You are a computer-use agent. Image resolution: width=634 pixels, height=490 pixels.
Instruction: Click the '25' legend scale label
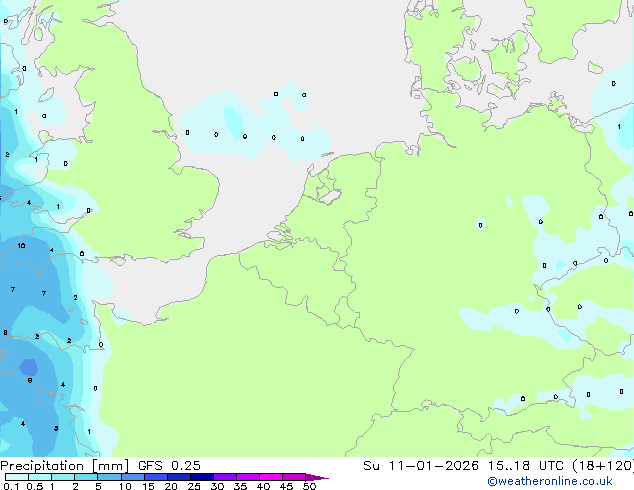[x=194, y=486]
